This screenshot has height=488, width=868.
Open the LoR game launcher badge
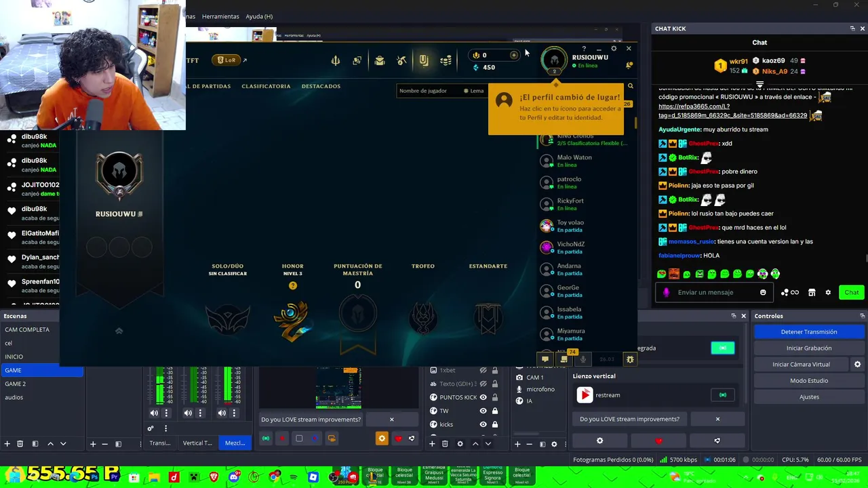click(226, 60)
